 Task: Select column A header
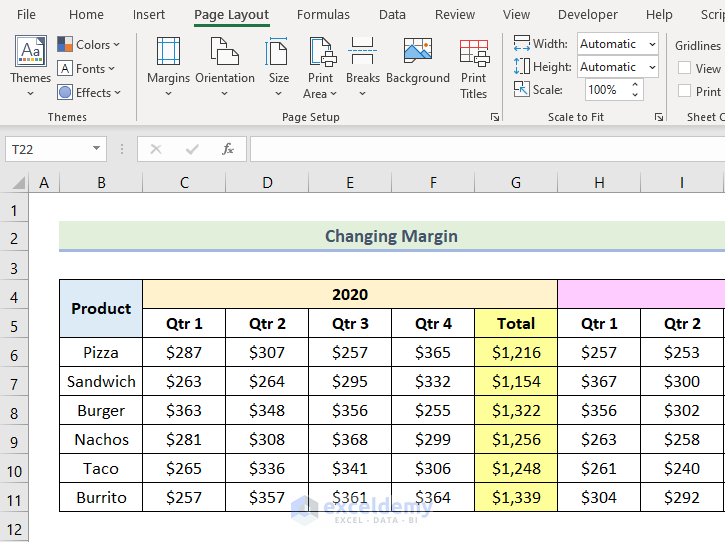pyautogui.click(x=44, y=183)
